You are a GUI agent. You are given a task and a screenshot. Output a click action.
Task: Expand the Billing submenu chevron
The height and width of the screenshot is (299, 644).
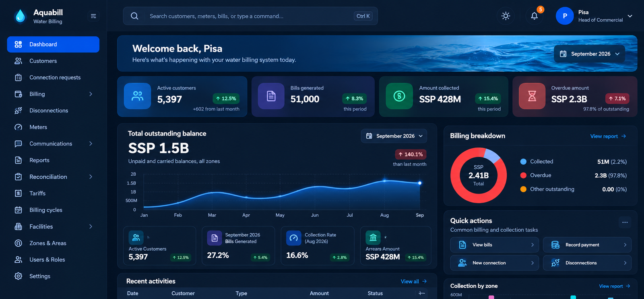pyautogui.click(x=91, y=94)
